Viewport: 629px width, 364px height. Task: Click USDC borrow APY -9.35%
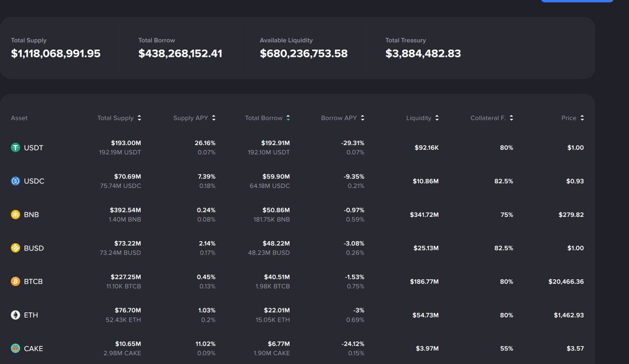coord(353,177)
